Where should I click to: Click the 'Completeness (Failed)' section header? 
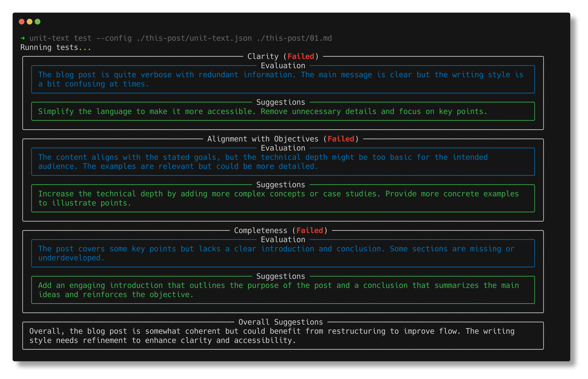click(281, 230)
